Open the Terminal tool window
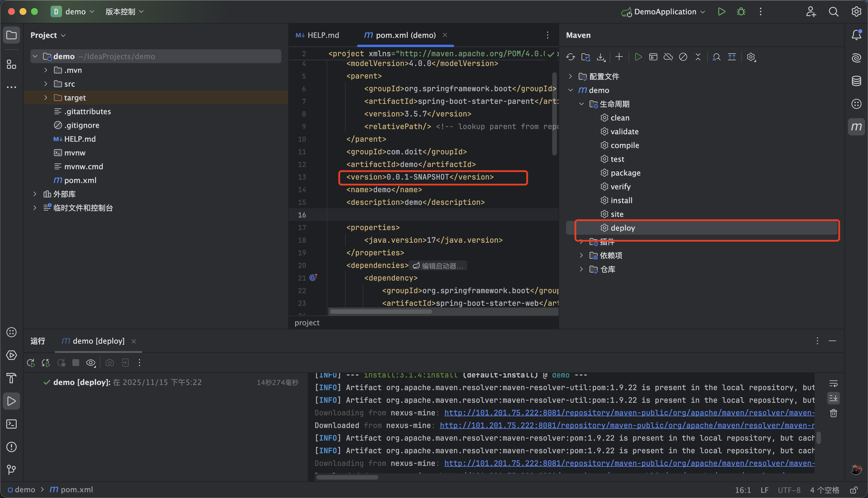Screen dimensions: 868x498 pos(12,424)
